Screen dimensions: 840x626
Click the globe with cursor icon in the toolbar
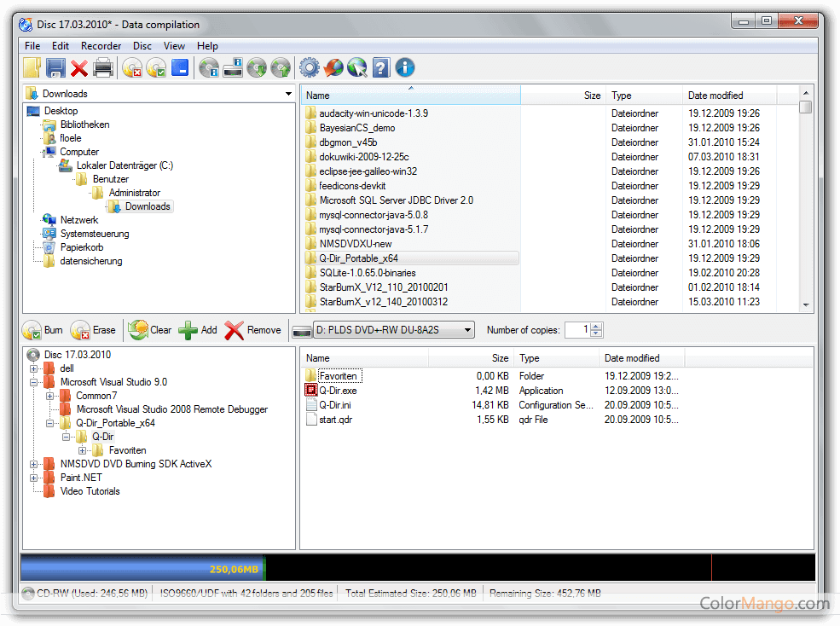(x=357, y=67)
